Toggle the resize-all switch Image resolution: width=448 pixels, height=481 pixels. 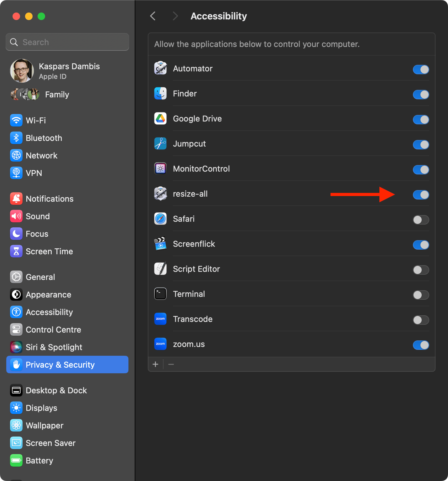(421, 195)
